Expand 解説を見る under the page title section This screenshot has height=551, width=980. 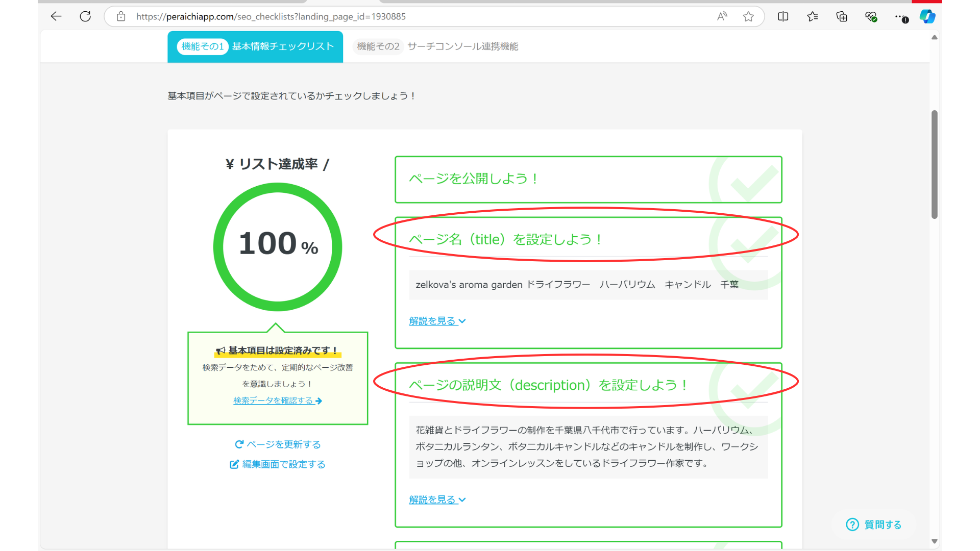pyautogui.click(x=437, y=321)
